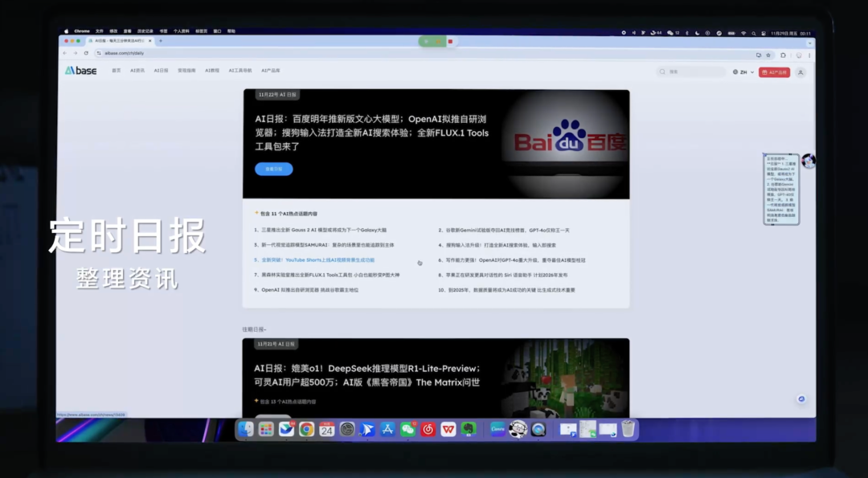Open the floating chat bubble at bottom right
The height and width of the screenshot is (478, 868).
(801, 399)
